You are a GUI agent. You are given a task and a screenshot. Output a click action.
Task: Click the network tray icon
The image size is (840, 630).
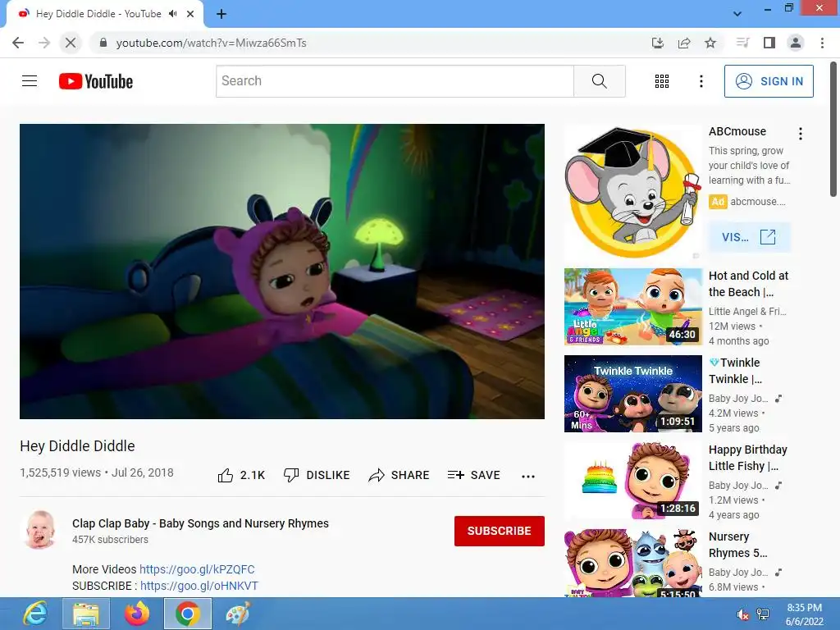tap(763, 614)
